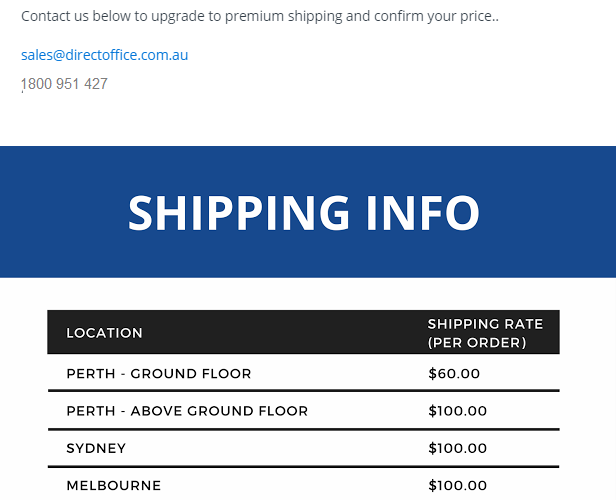
Task: Click the Sydney $100.00 shipping rate
Action: (x=458, y=448)
